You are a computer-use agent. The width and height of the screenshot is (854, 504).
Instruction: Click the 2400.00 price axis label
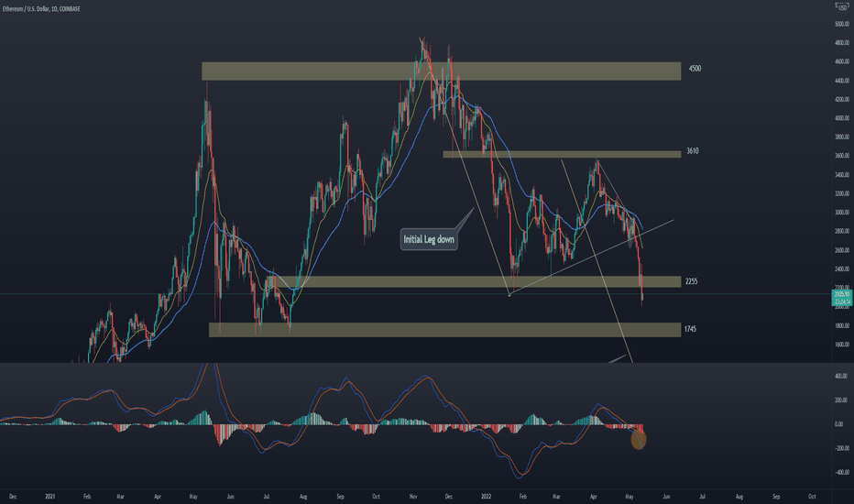tap(841, 269)
